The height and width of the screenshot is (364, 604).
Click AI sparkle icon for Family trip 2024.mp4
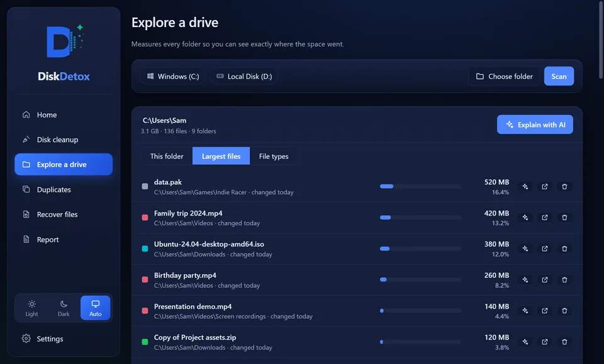[525, 218]
